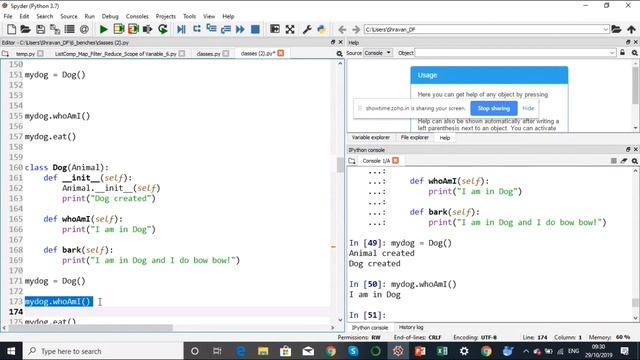Stop debugging with the blue square icon

tap(255, 29)
